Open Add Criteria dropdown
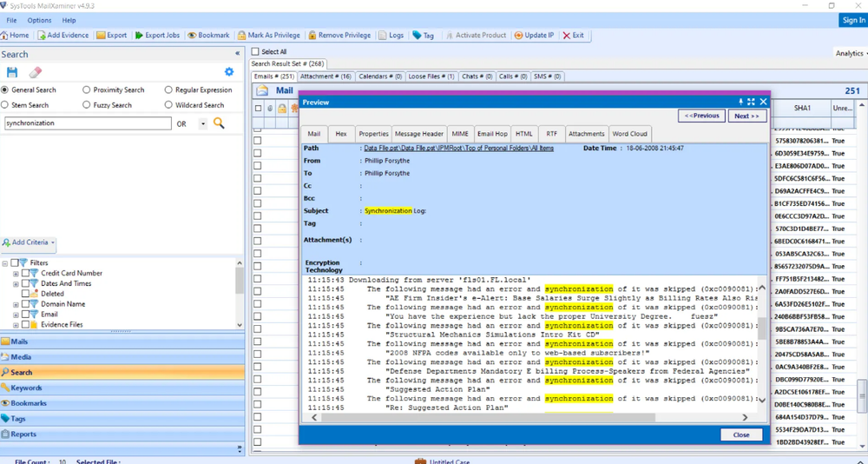868x464 pixels. 29,242
